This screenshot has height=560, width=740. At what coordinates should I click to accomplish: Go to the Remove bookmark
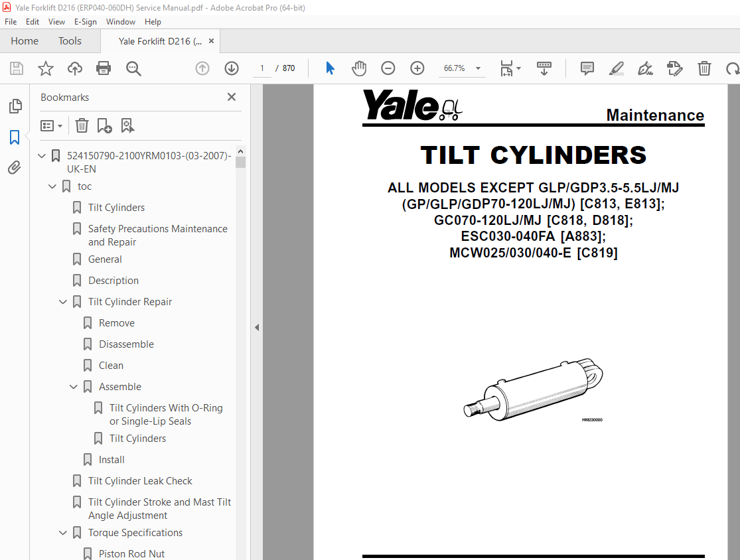(117, 323)
